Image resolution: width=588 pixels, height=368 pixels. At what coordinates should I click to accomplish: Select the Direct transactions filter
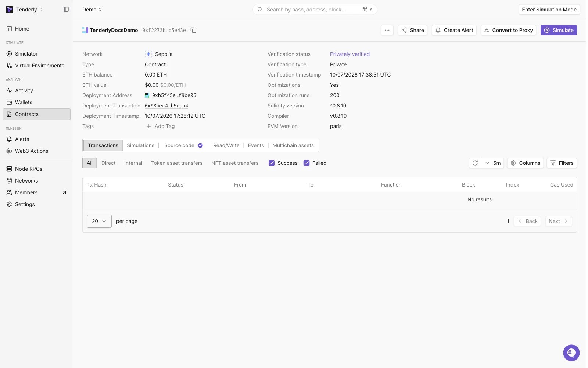[x=108, y=163]
